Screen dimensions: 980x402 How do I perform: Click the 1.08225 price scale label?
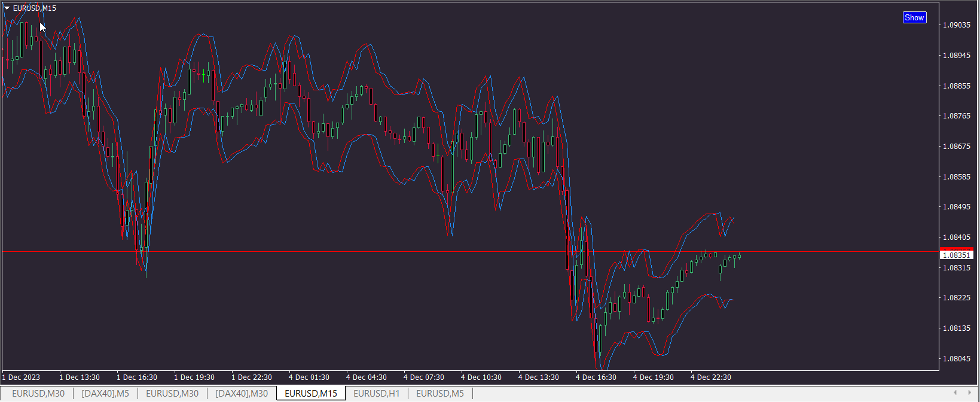click(x=957, y=298)
